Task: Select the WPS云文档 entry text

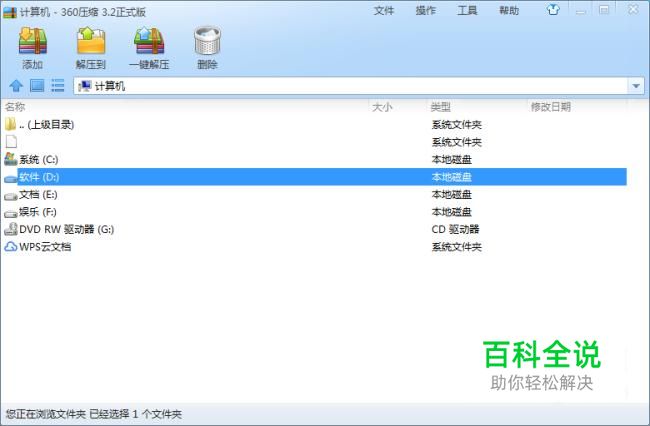Action: point(45,247)
